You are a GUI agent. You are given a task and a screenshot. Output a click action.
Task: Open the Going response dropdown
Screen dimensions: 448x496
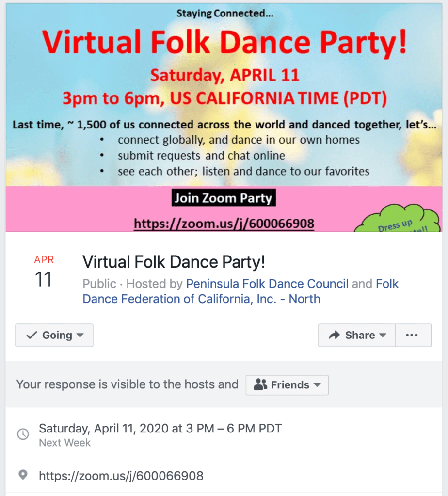click(54, 335)
